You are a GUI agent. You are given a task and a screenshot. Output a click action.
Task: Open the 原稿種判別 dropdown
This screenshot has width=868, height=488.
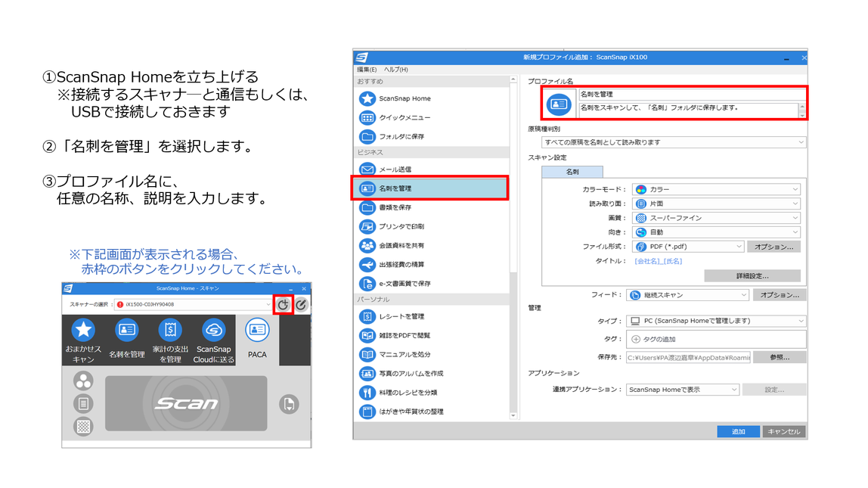tap(673, 142)
